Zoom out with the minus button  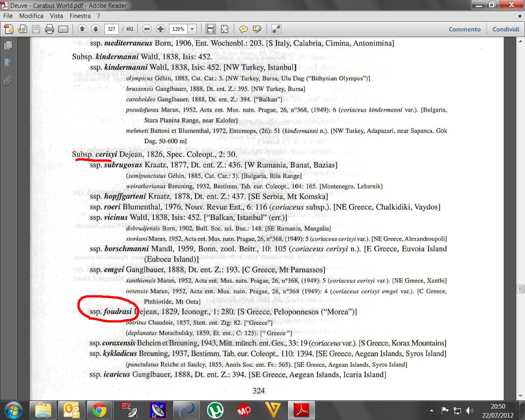pyautogui.click(x=147, y=29)
